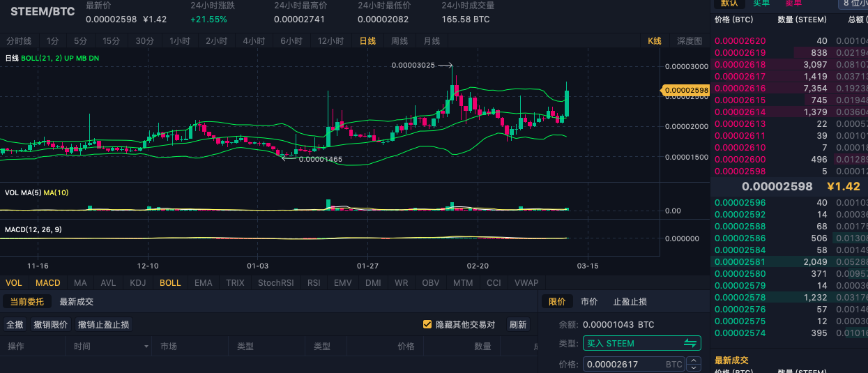Click the 全撤 cancel-all button
868x373 pixels.
pos(15,324)
